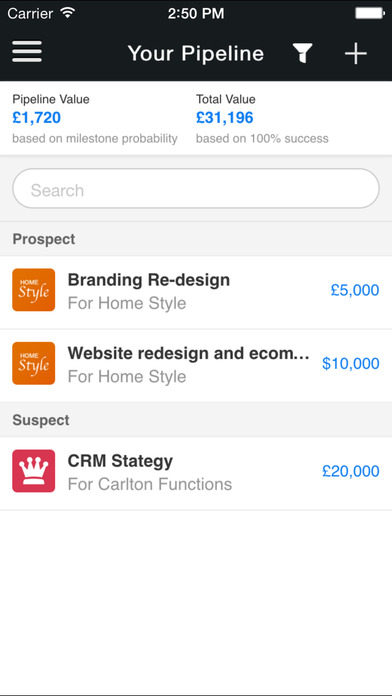This screenshot has width=392, height=696.
Task: Tap the Wi-Fi status icon
Action: [x=68, y=13]
